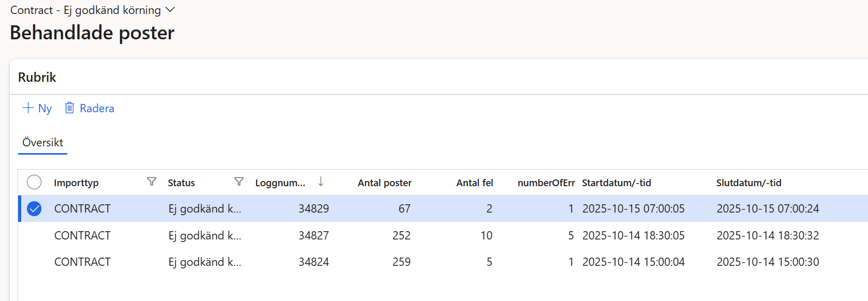Click the Slutdatum/-tid column header

[748, 183]
